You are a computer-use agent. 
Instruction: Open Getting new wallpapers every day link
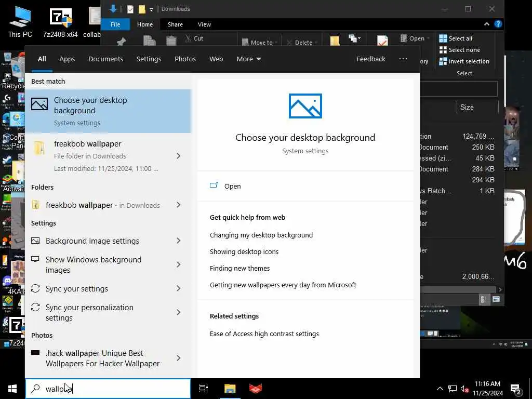pos(283,285)
